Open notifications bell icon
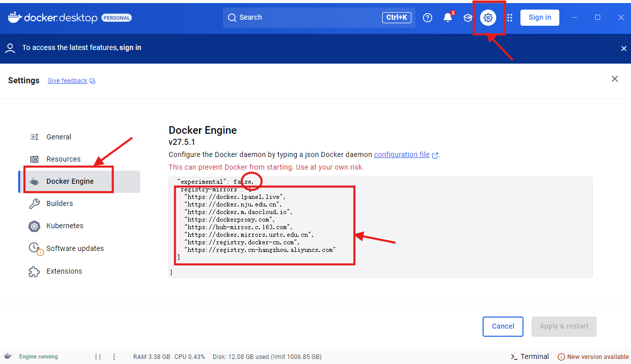The image size is (631, 364). [448, 18]
